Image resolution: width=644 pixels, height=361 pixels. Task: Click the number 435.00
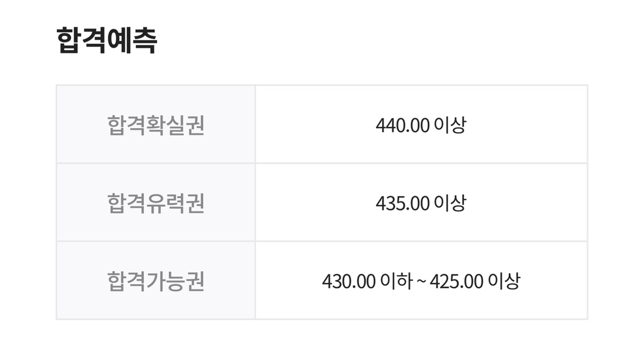(x=402, y=204)
